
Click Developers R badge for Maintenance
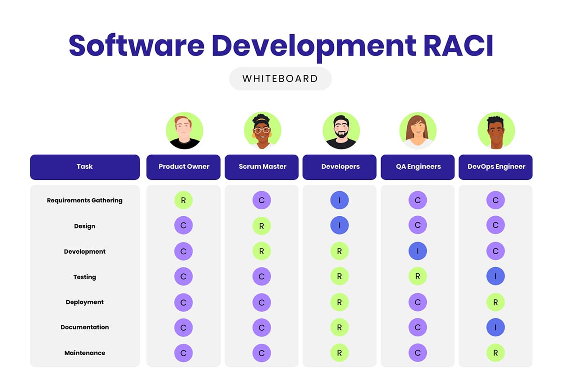click(339, 353)
